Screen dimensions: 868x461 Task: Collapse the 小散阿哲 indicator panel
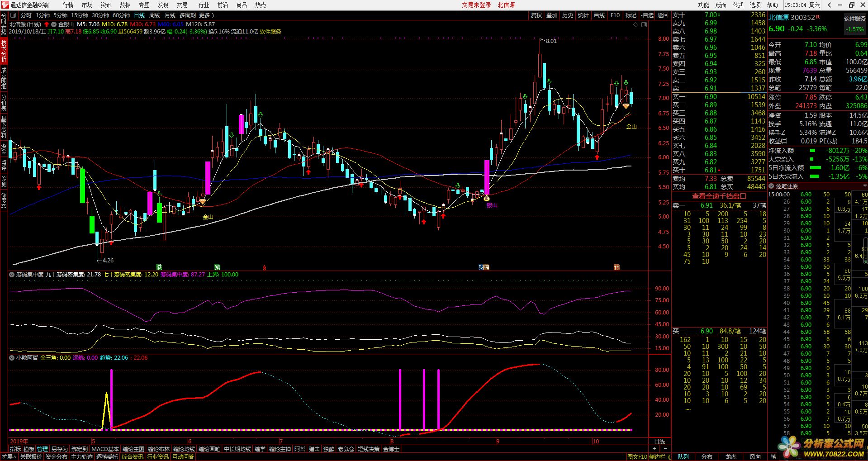(12, 358)
